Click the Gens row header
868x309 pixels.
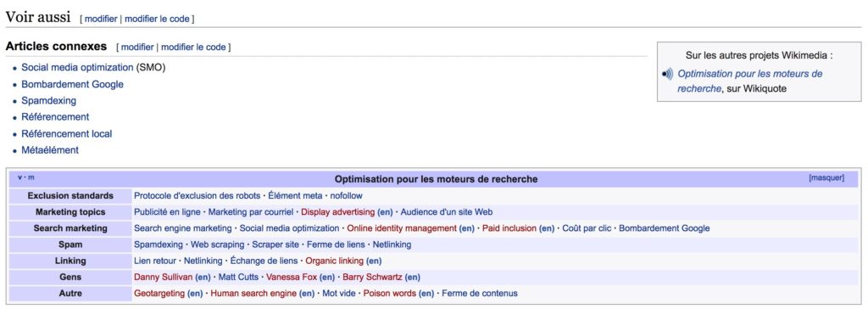pos(70,277)
